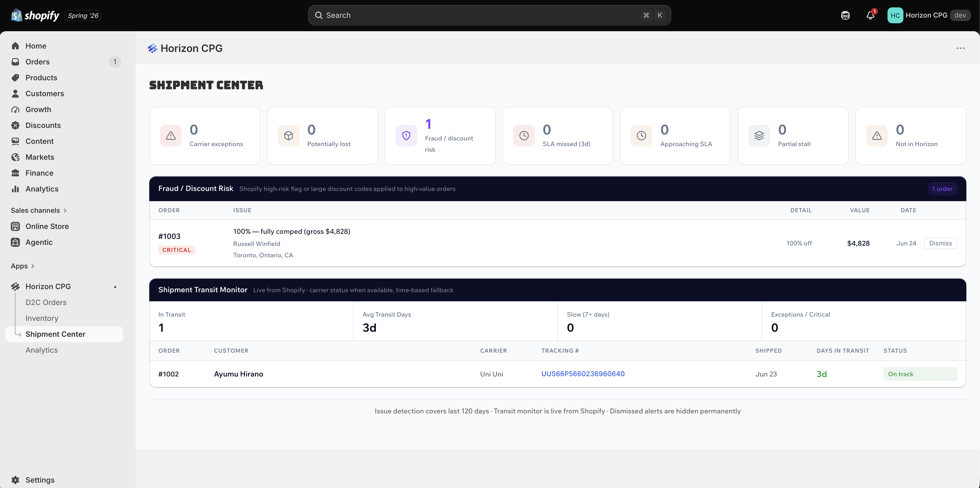
Task: Click the 3d days in transit value
Action: [x=822, y=374]
